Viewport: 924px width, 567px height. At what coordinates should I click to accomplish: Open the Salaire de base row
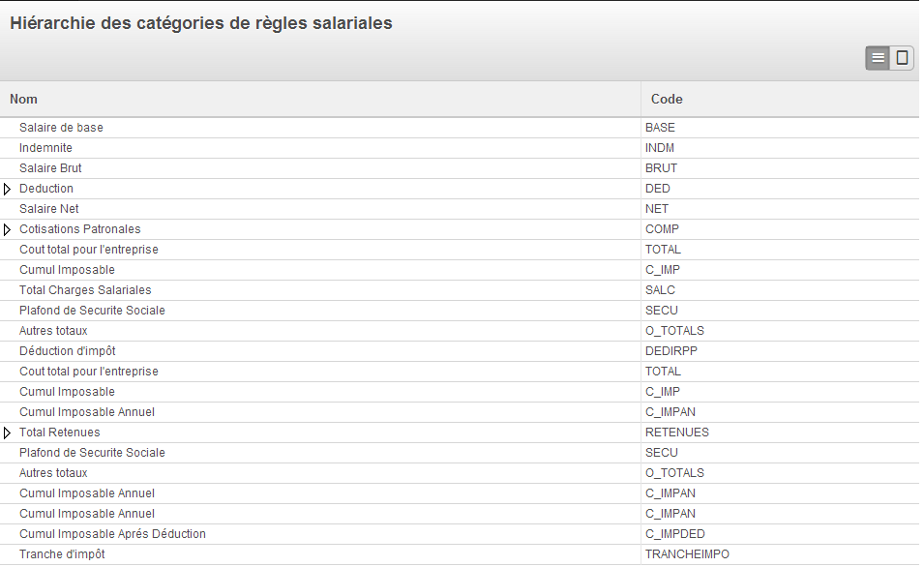point(61,128)
